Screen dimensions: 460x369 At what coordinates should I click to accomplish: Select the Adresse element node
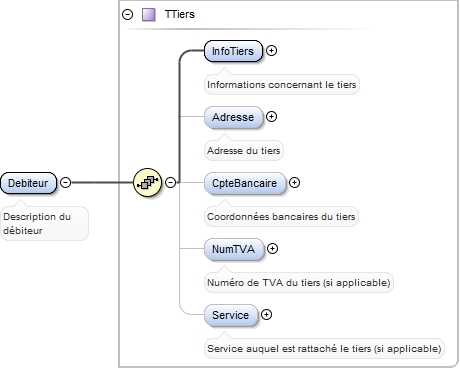(x=233, y=117)
